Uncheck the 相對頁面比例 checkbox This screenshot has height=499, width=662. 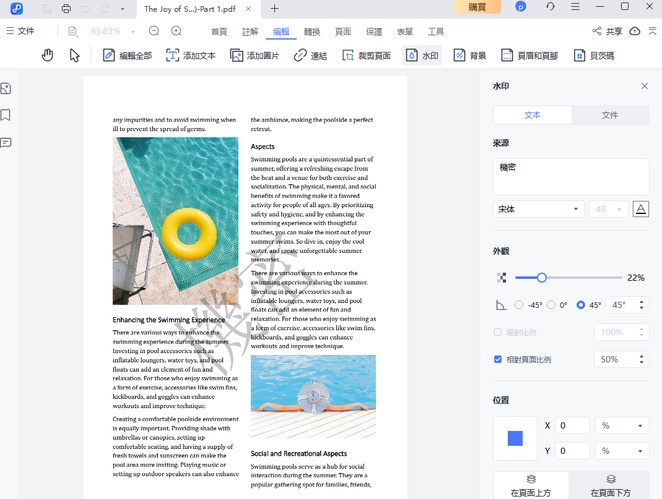(x=499, y=359)
